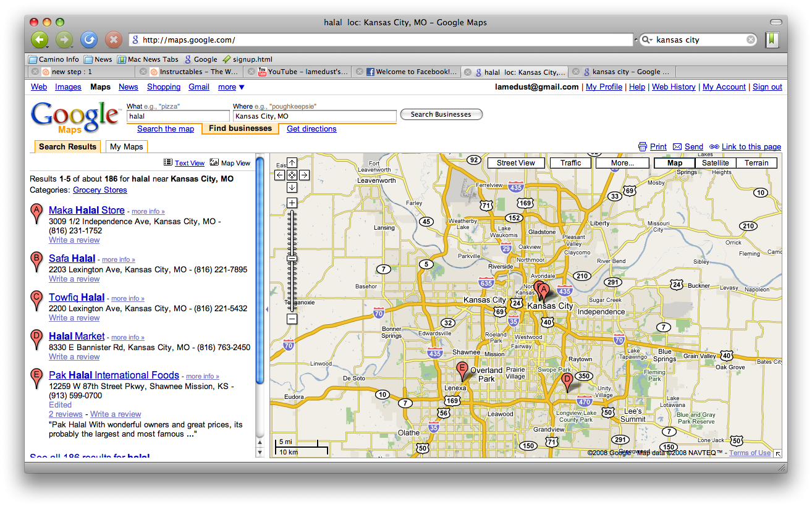Select map marker D near Raytown
Image resolution: width=812 pixels, height=507 pixels.
pyautogui.click(x=567, y=382)
